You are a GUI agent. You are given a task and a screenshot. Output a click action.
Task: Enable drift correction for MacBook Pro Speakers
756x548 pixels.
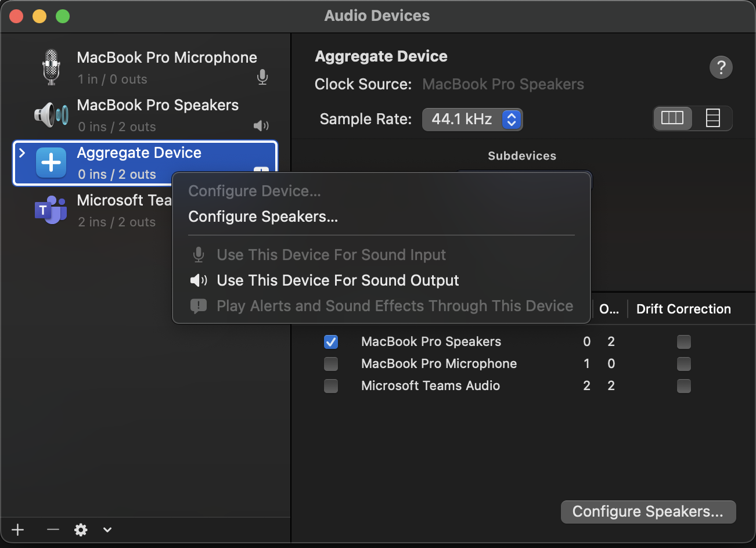tap(683, 342)
